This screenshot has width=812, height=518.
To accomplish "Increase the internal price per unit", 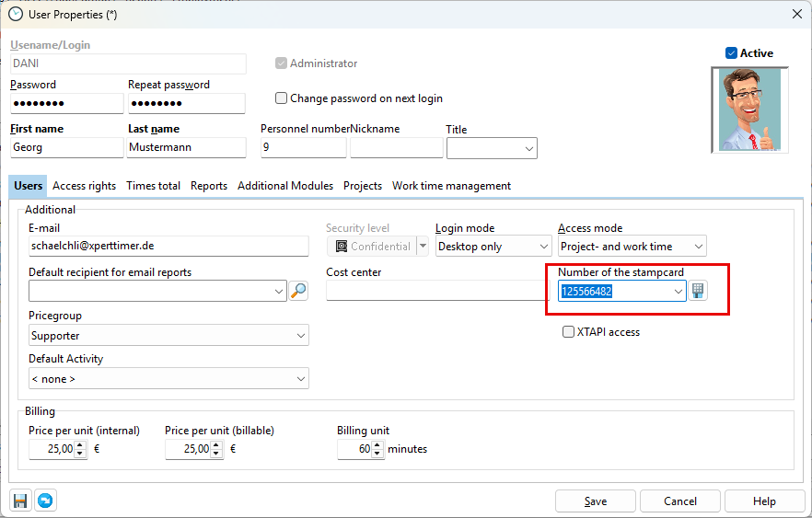I will 79,445.
